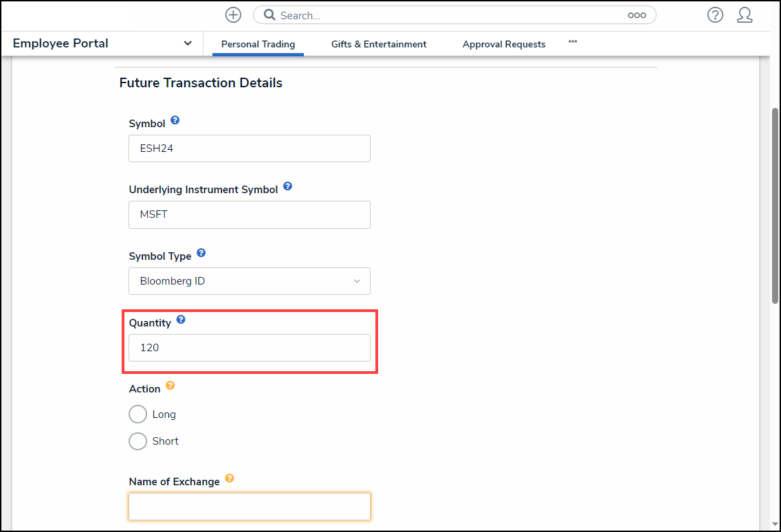Expand more tabs ellipsis menu

[x=573, y=42]
